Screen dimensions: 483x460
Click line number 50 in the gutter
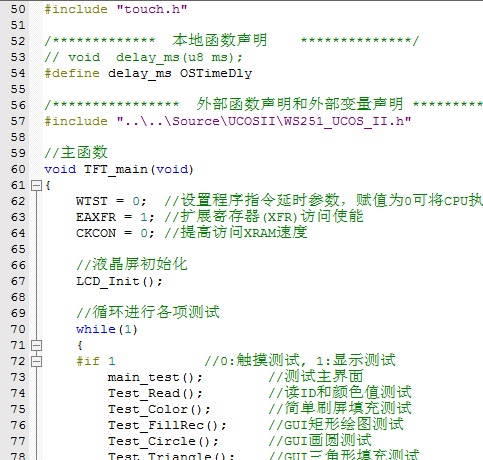pyautogui.click(x=18, y=9)
